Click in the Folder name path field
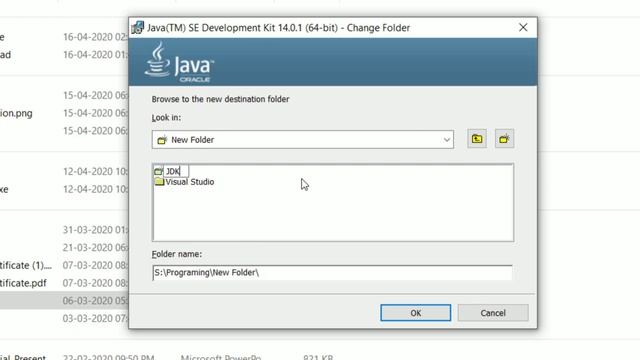The image size is (640, 360). point(332,272)
